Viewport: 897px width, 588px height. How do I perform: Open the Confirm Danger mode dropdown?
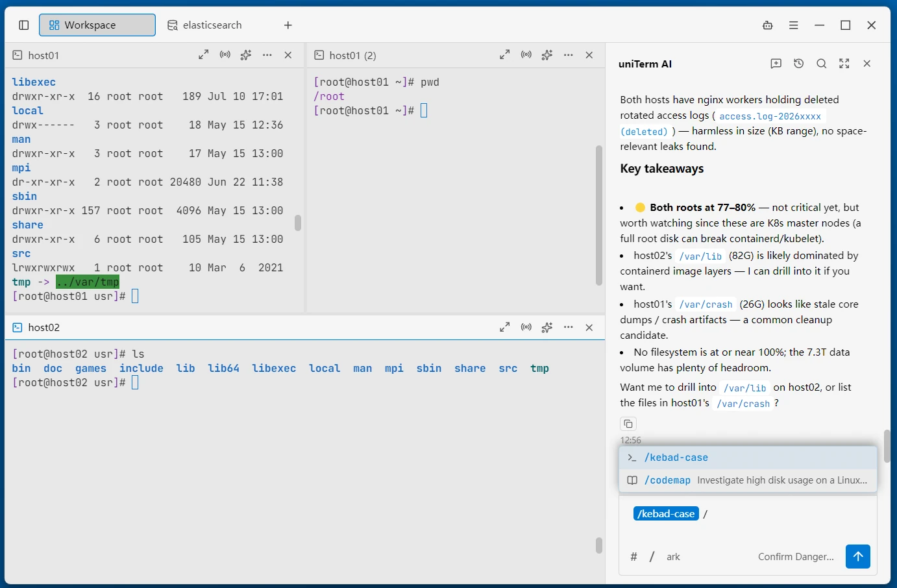[796, 557]
